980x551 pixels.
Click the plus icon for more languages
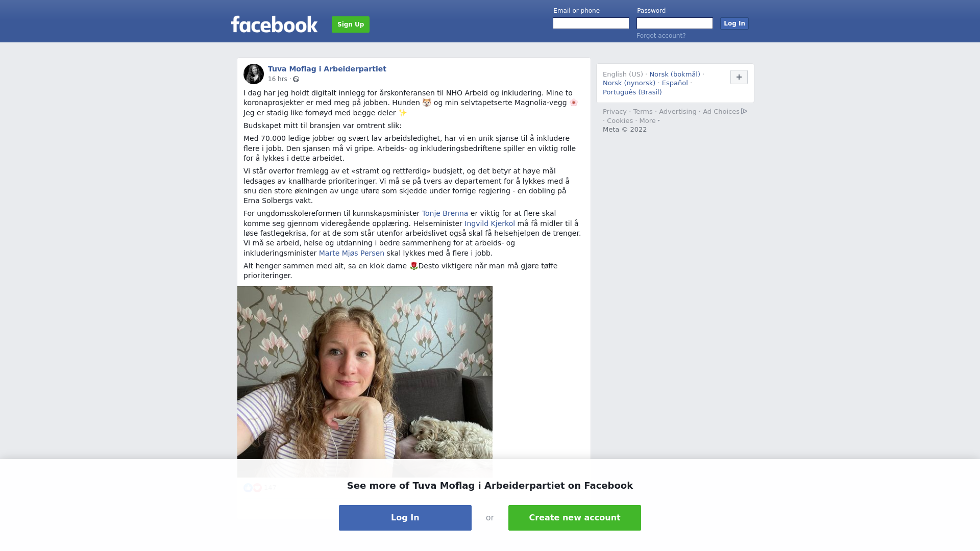click(x=739, y=77)
